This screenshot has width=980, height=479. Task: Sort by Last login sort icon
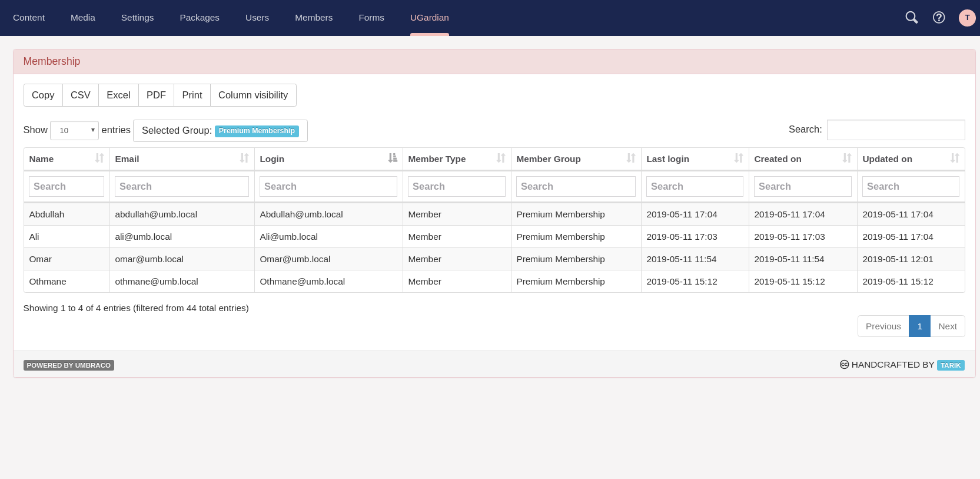pyautogui.click(x=739, y=158)
